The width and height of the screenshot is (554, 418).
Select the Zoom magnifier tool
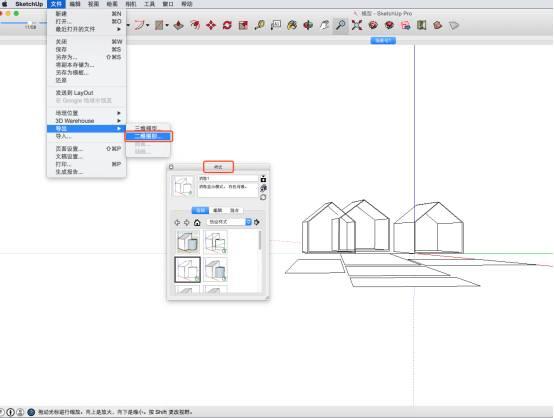pos(341,25)
